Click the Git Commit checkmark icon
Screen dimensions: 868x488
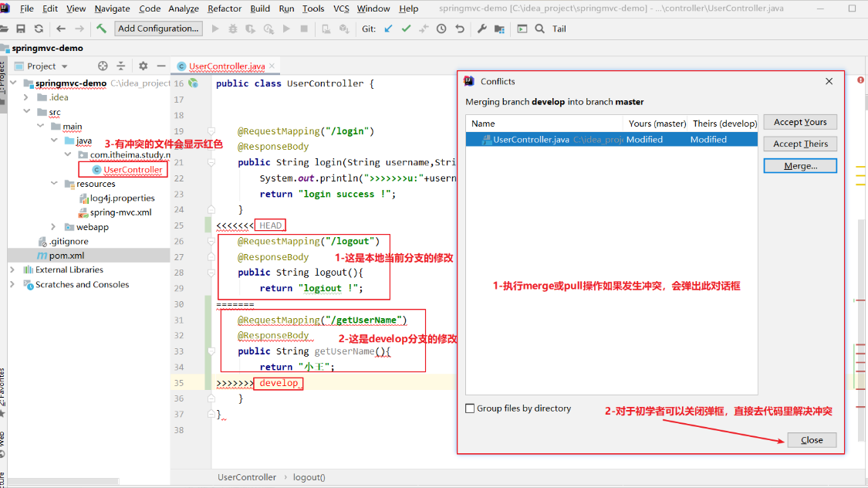(x=407, y=29)
